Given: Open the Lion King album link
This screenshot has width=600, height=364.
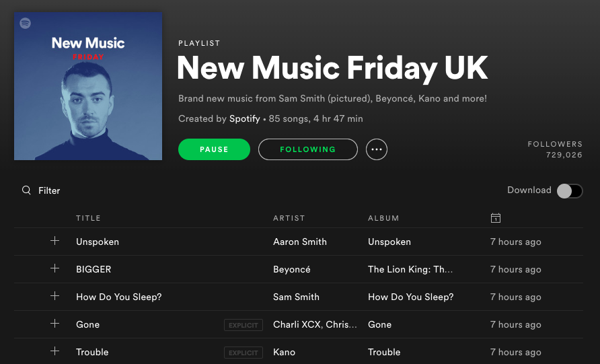Looking at the screenshot, I should click(410, 269).
